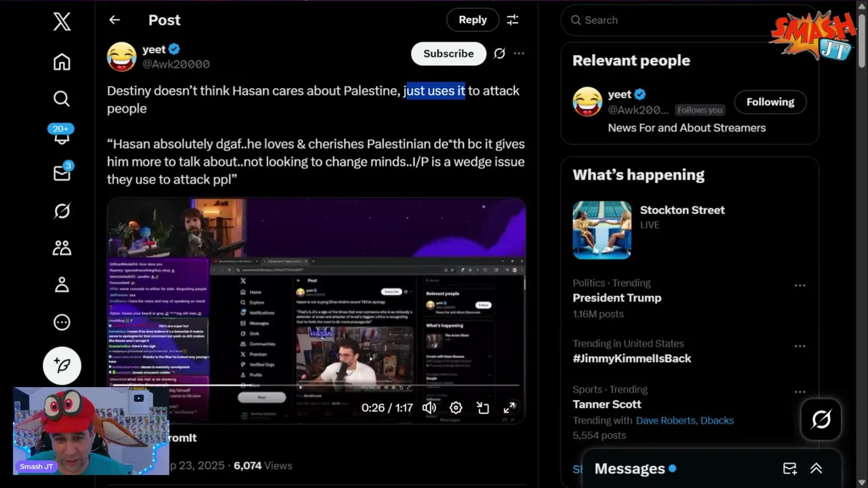Click the Stockton Street thumbnail

pyautogui.click(x=601, y=230)
